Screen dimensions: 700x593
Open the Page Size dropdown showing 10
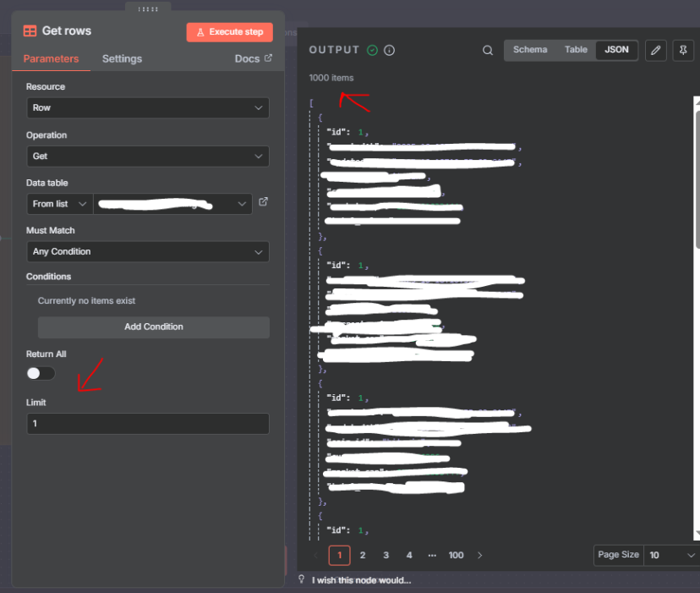click(x=671, y=556)
